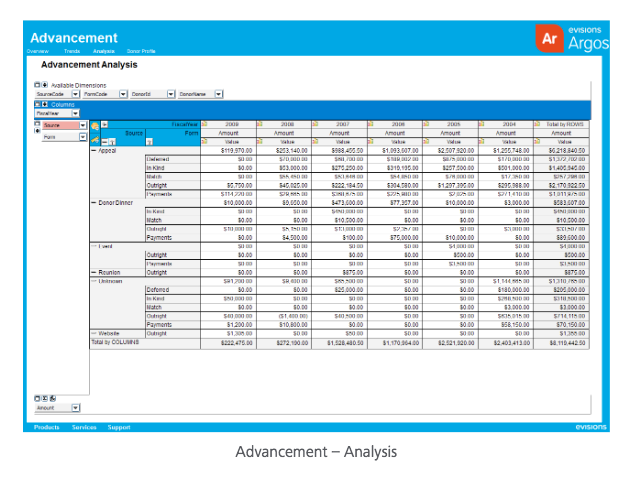Collapse the Appeal source row
This screenshot has height=478, width=638.
click(x=94, y=151)
